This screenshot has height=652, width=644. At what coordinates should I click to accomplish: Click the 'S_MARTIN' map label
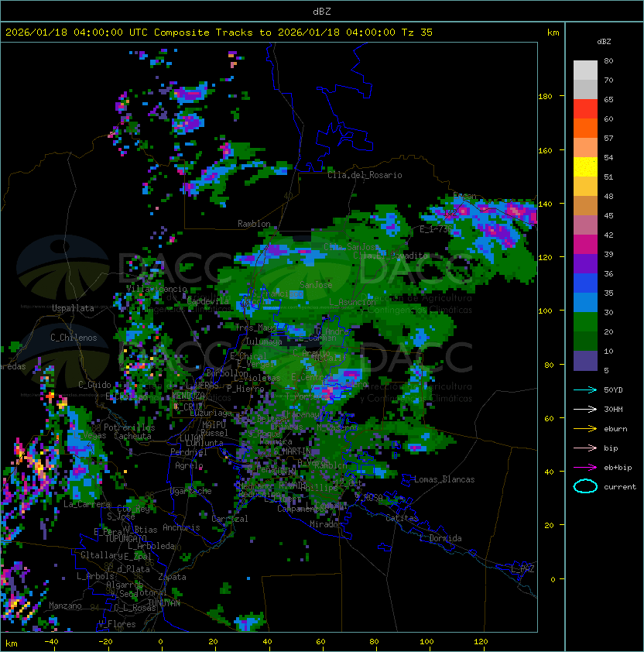[293, 451]
